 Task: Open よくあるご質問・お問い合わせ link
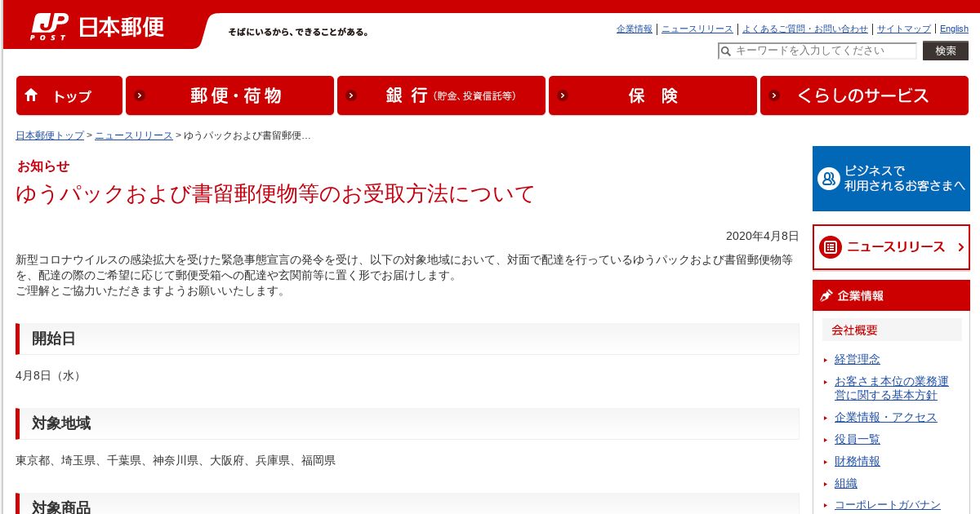click(805, 29)
